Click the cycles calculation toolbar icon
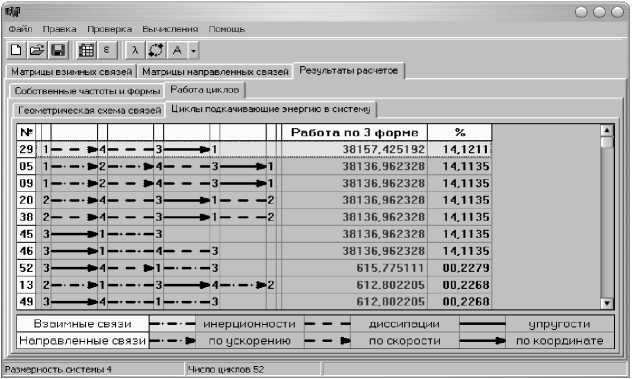This screenshot has height=379, width=632. coord(156,50)
